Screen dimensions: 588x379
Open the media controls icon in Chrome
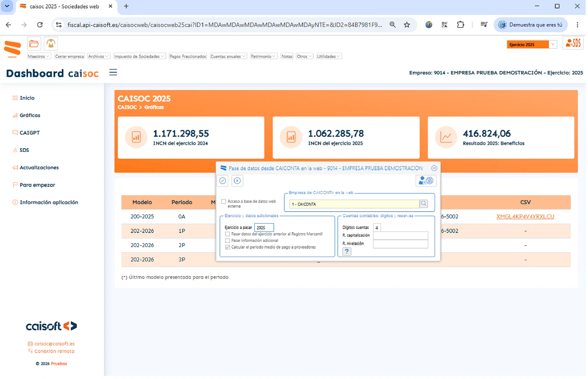(484, 25)
